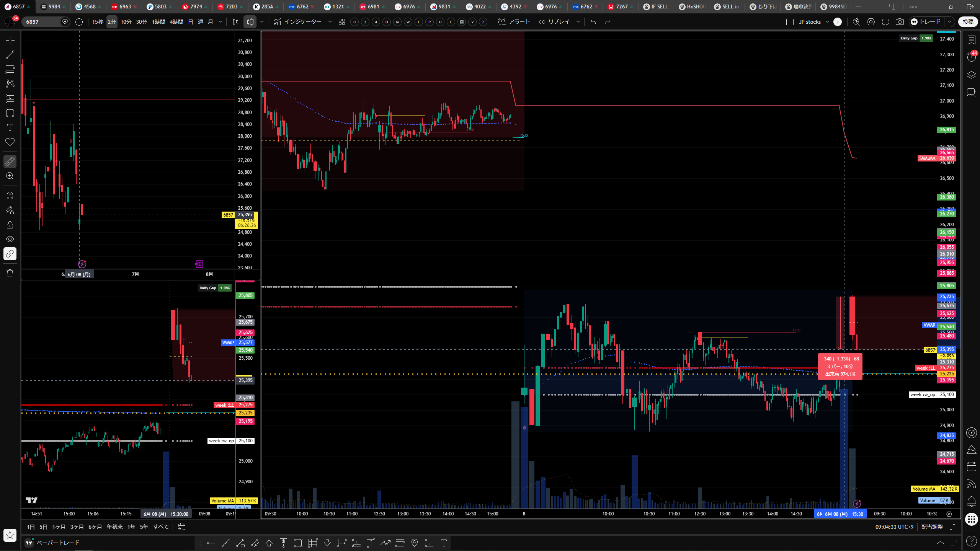The image size is (980, 551).
Task: Switch to the 7974 browser tab
Action: (193, 7)
